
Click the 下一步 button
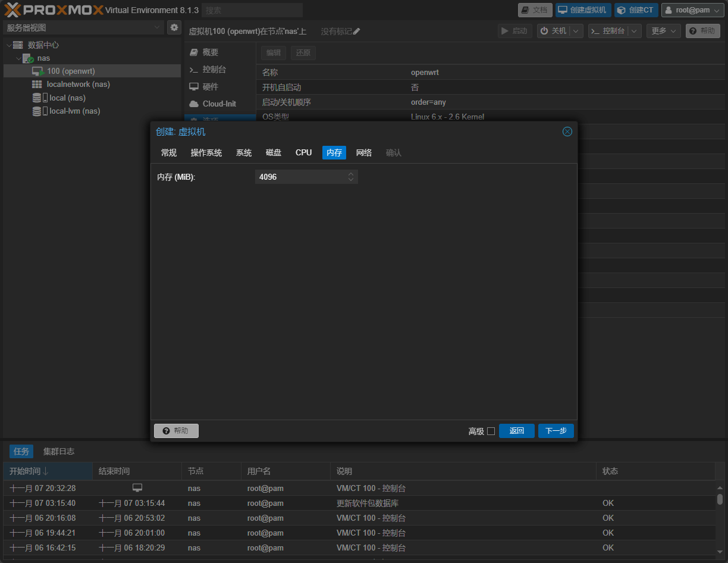coord(556,431)
